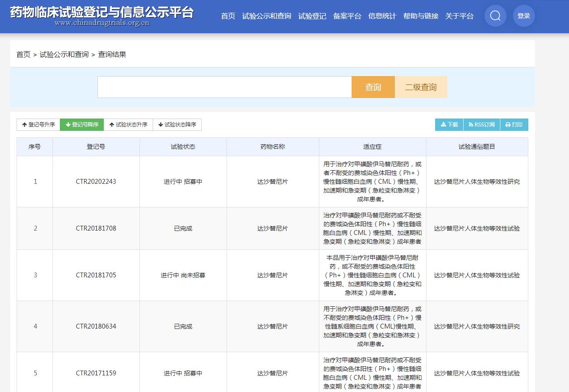Print the list using 打印 button

(514, 125)
